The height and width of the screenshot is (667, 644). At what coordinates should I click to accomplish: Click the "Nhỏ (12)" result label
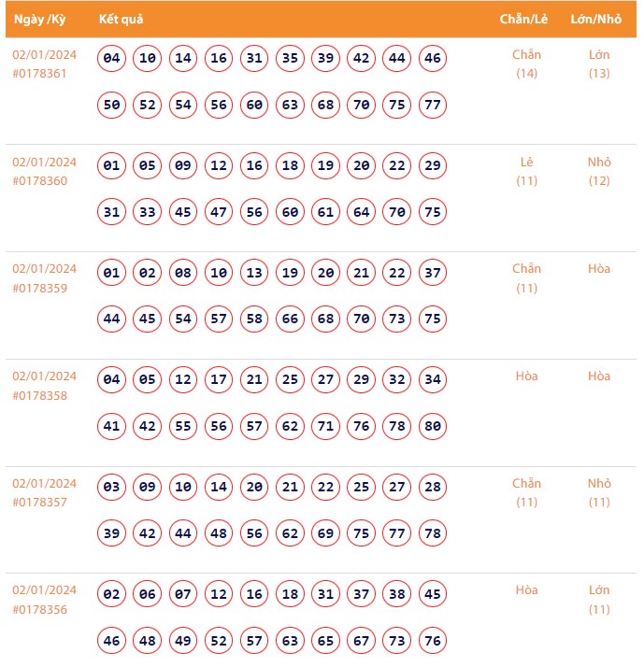(x=599, y=171)
